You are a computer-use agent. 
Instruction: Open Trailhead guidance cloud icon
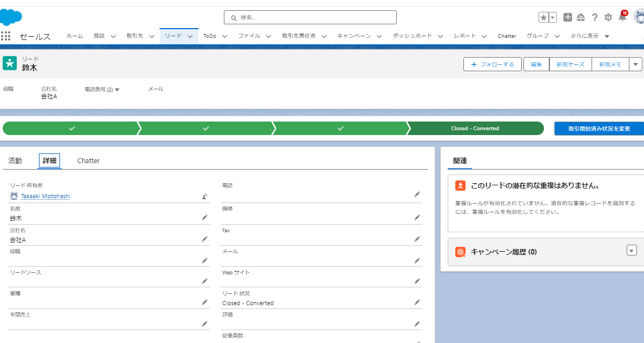[x=581, y=17]
